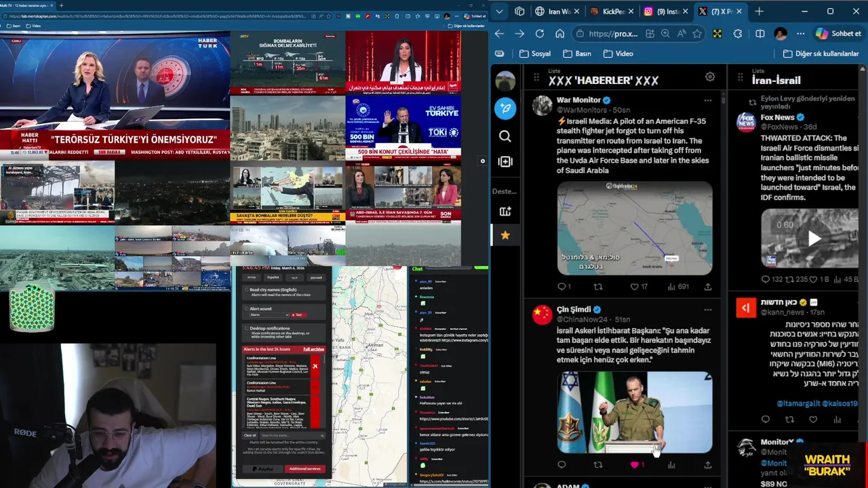Like the War Monitor post
Screen dimensions: 868x488
click(x=635, y=287)
